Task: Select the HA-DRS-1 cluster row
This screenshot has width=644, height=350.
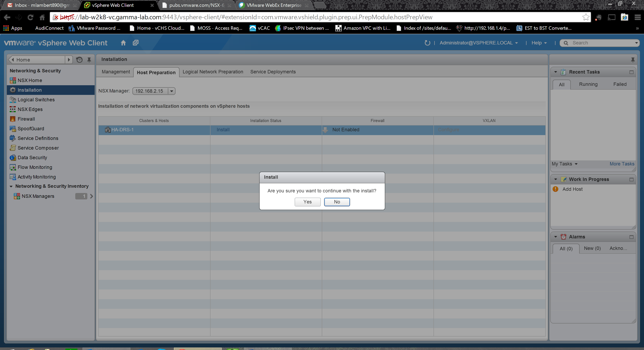Action: click(123, 130)
